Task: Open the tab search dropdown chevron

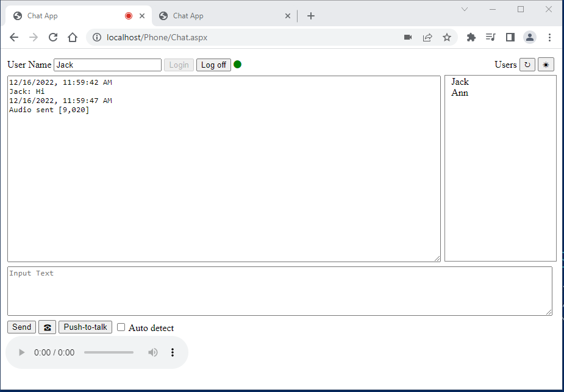Action: click(x=465, y=9)
